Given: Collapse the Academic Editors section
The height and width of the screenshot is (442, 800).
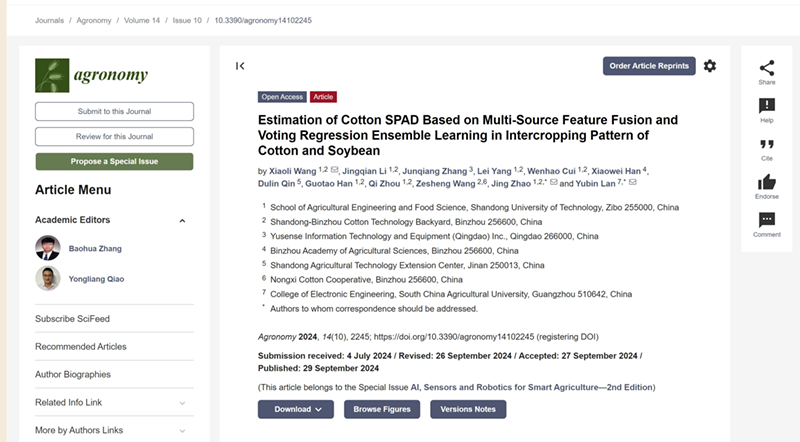Looking at the screenshot, I should pos(182,220).
